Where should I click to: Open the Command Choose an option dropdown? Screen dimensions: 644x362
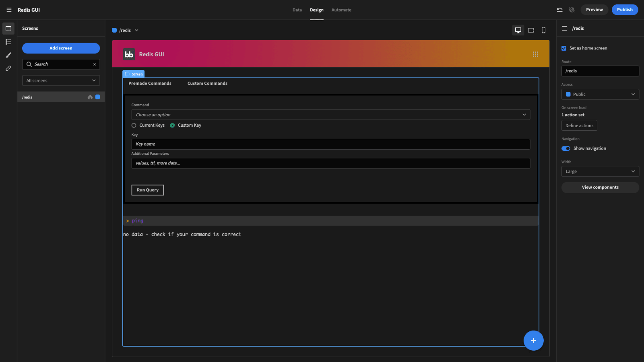330,115
